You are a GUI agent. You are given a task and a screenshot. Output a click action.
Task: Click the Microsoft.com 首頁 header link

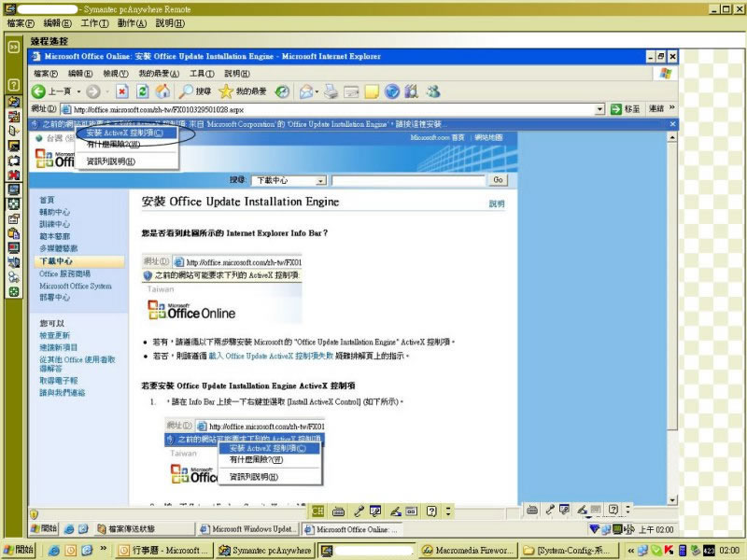(437, 137)
